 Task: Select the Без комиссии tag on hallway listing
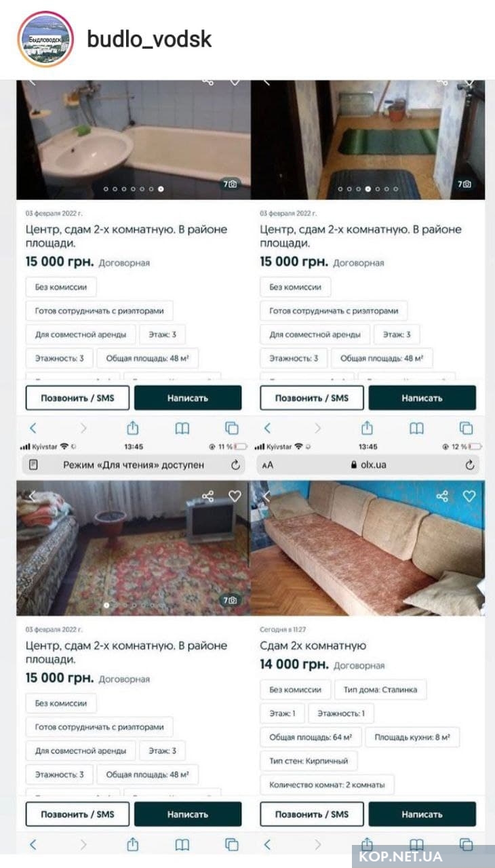295,287
